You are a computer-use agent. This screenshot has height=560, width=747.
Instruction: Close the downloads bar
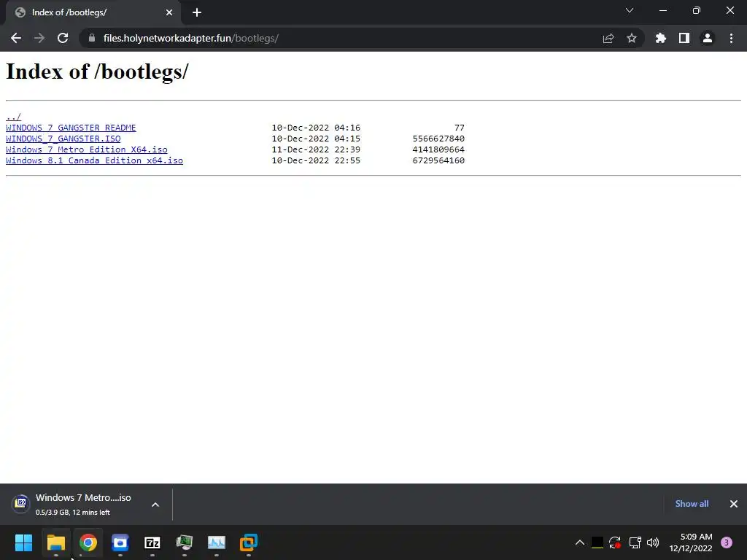[734, 504]
